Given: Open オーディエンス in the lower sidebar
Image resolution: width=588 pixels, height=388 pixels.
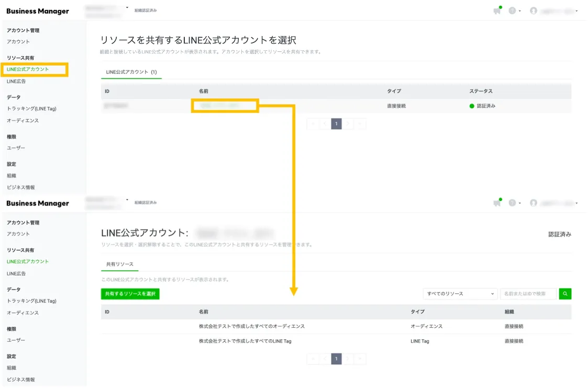Looking at the screenshot, I should tap(23, 313).
